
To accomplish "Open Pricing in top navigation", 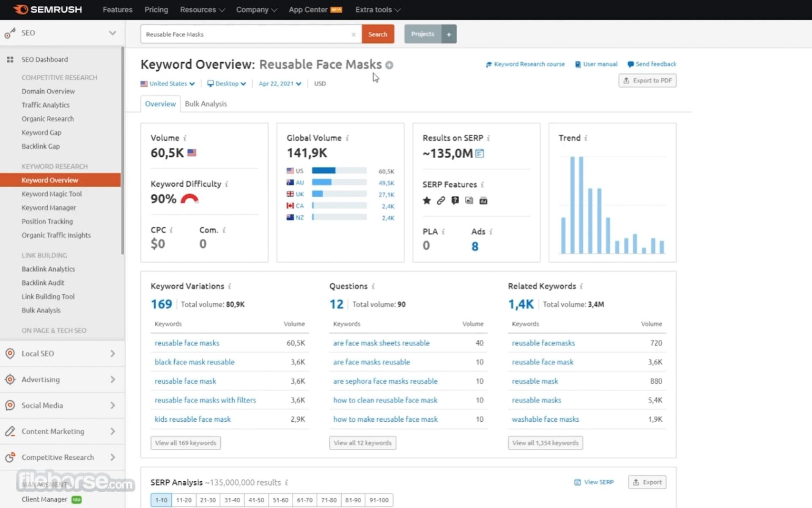I will pyautogui.click(x=156, y=10).
